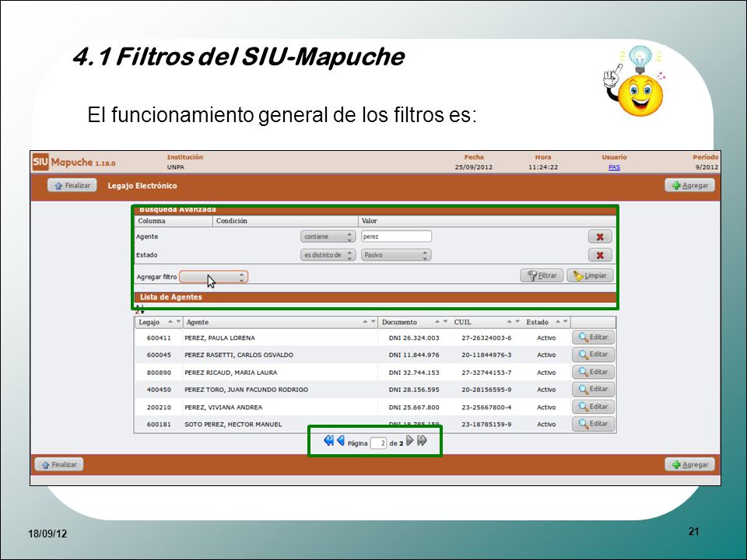Open the Estado value dropdown 'Pasivo'
This screenshot has height=560, width=747.
396,255
